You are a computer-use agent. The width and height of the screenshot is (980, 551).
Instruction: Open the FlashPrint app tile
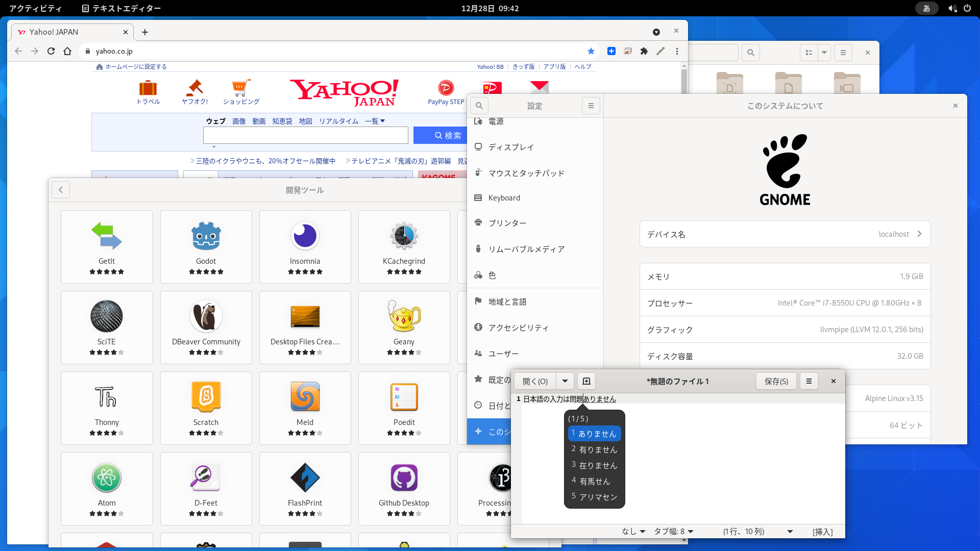[x=305, y=489]
